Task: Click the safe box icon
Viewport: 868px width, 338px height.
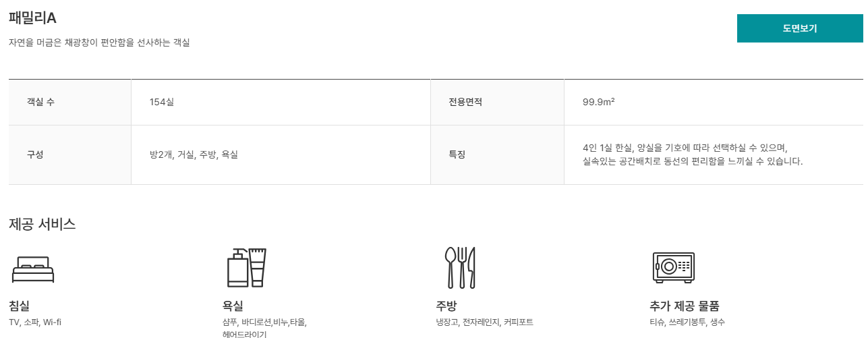Action: pos(673,267)
